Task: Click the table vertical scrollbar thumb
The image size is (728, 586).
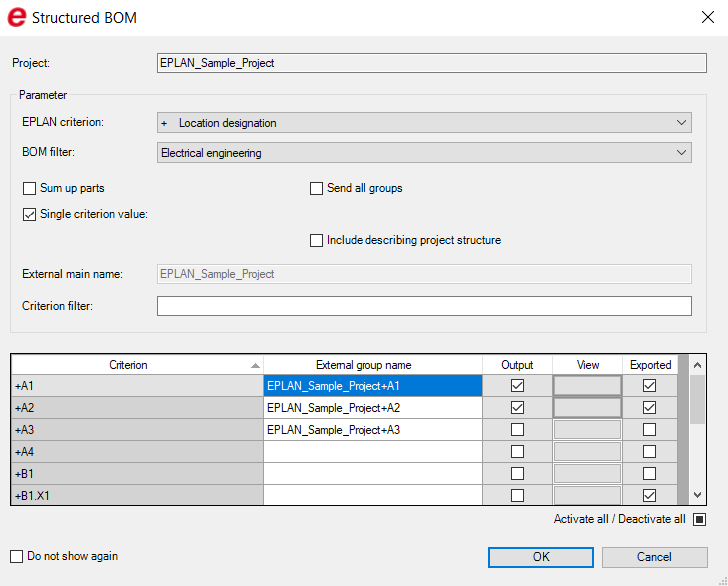Action: [697, 400]
